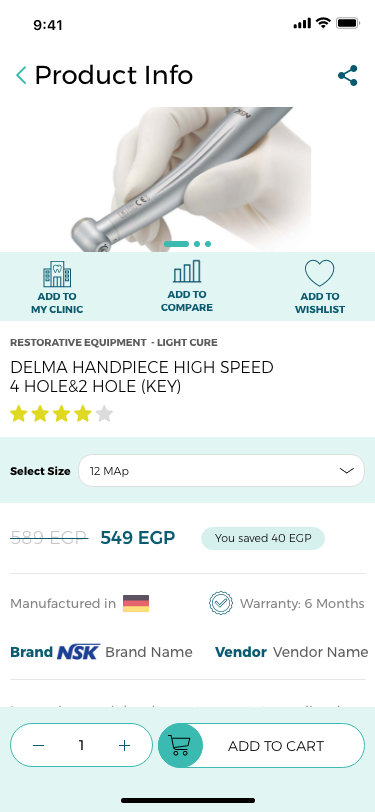Image resolution: width=375 pixels, height=812 pixels.
Task: Increase quantity with plus button
Action: coord(124,745)
